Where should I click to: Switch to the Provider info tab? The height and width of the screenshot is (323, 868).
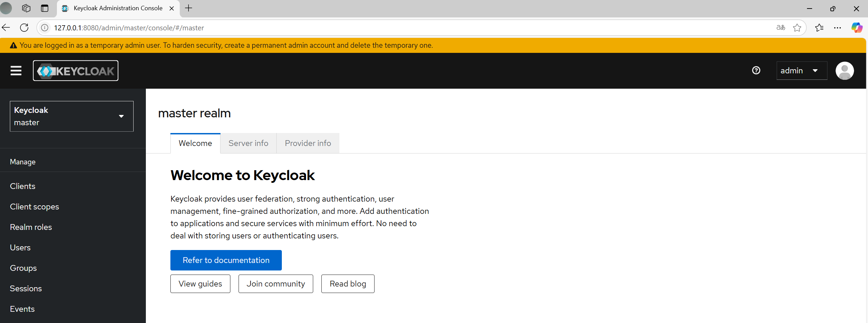[x=308, y=143]
